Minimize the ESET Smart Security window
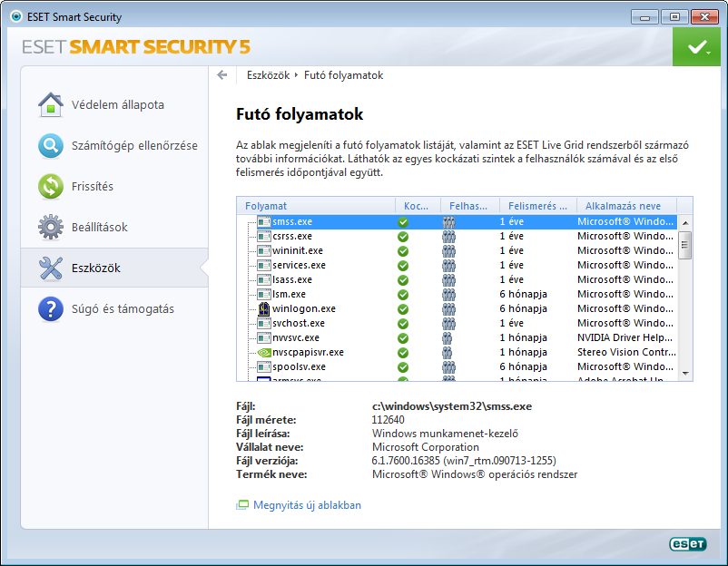This screenshot has height=566, width=728. [x=644, y=17]
